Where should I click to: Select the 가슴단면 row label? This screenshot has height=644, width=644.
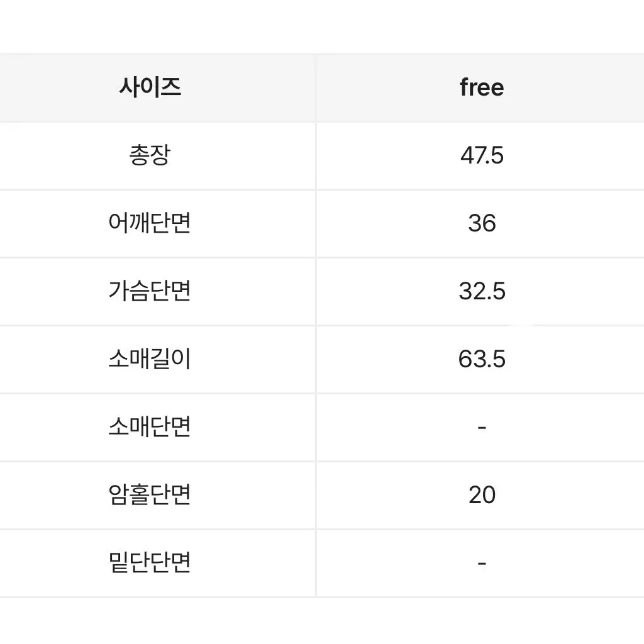click(x=150, y=291)
